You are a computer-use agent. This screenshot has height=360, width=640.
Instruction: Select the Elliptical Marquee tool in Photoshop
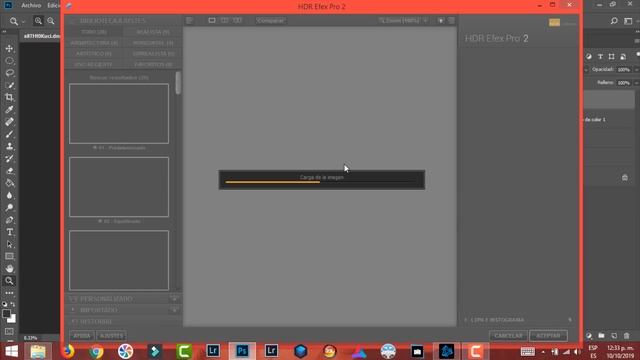(x=9, y=61)
